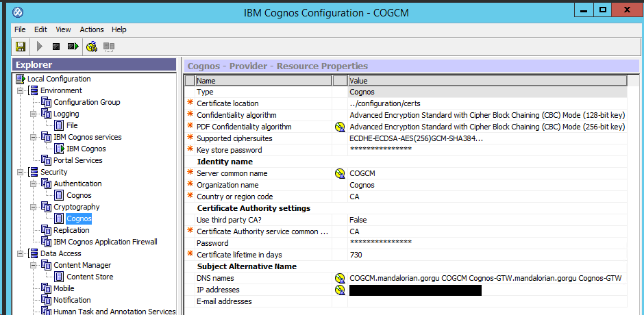Click the Confidentiality algorithm 128-bit key value

488,115
